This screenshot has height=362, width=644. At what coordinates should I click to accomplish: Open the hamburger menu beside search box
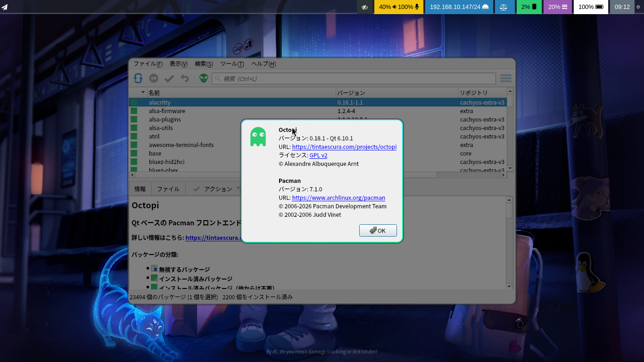pos(505,78)
